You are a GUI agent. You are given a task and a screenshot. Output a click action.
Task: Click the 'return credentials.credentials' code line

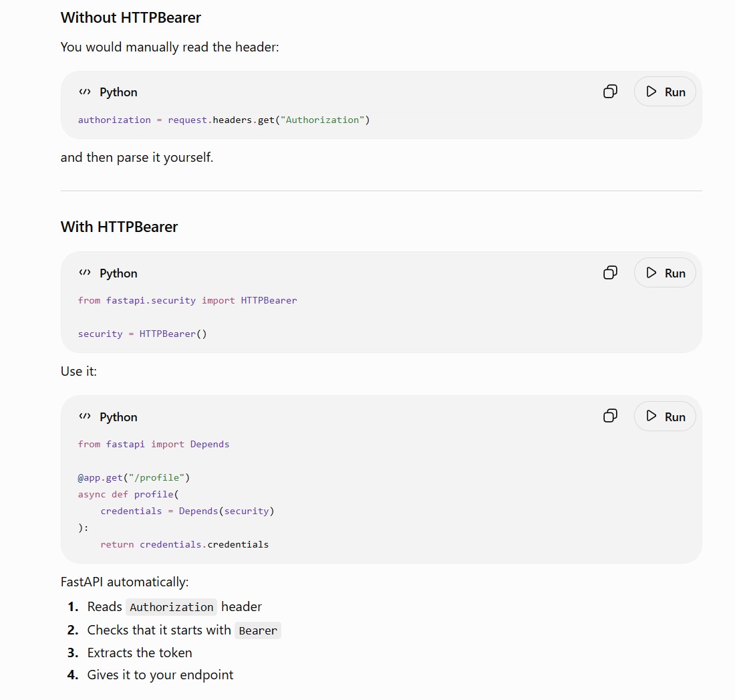(184, 544)
